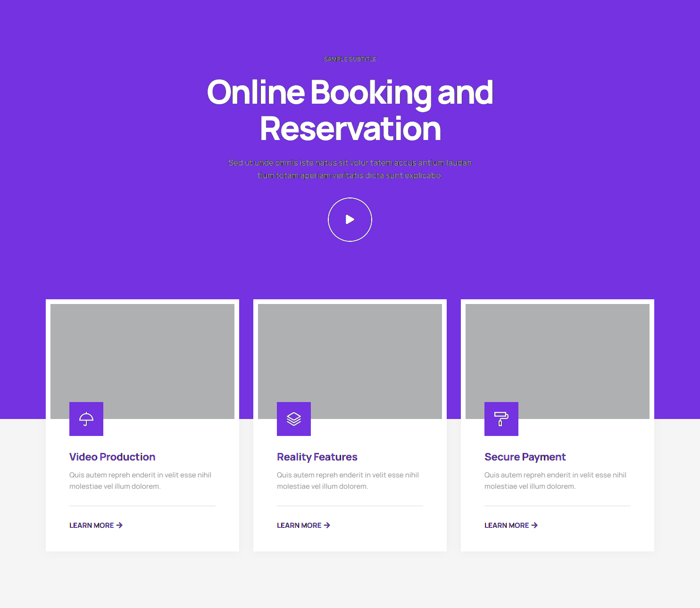Click the arrow icon beside Video Production's Learn More
The image size is (700, 608).
click(x=120, y=525)
